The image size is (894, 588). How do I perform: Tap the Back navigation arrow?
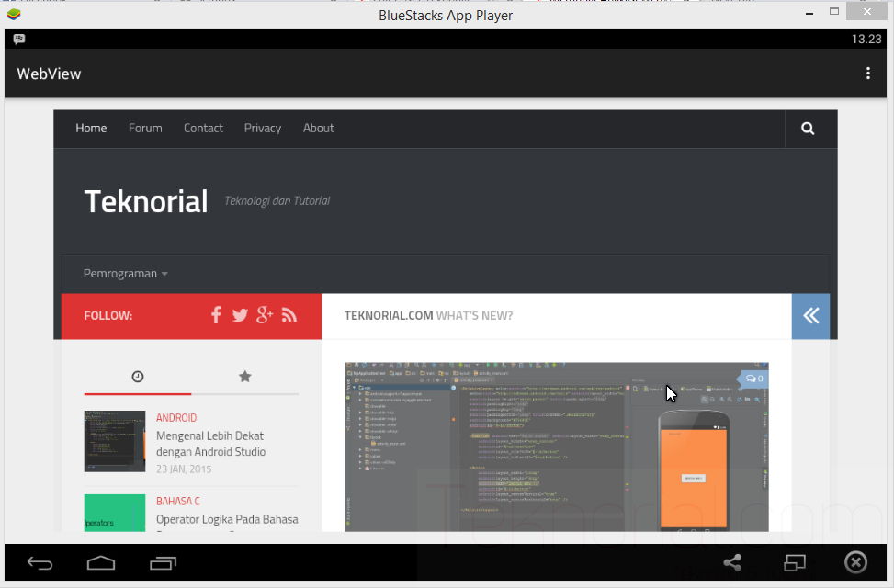point(39,561)
